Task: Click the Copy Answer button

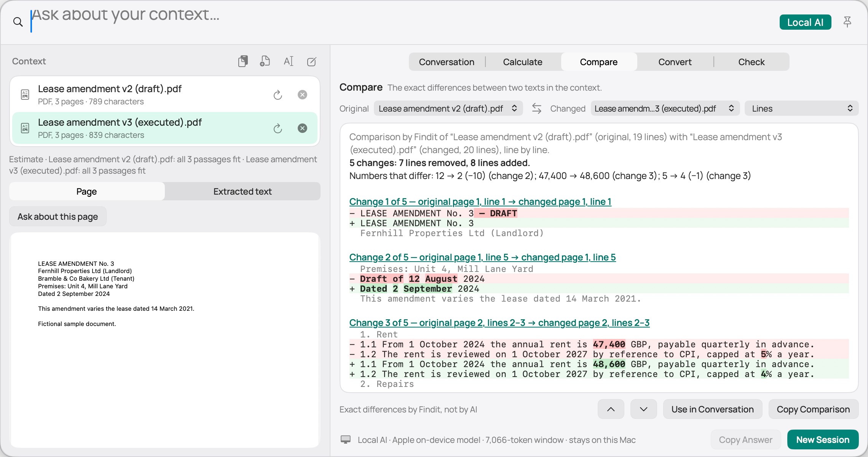Action: tap(746, 440)
